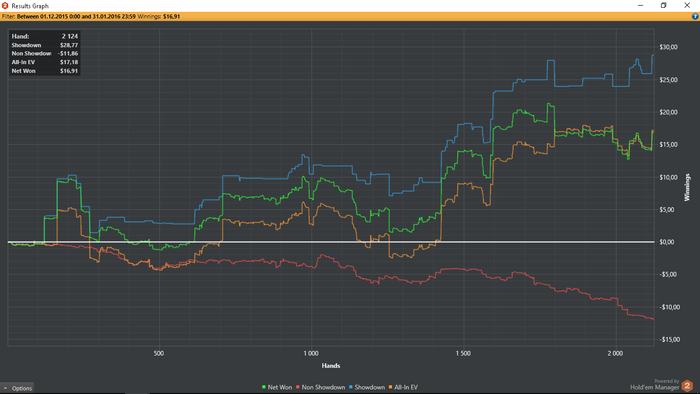Toggle the Net Won legend entry
The height and width of the screenshot is (394, 700).
277,387
